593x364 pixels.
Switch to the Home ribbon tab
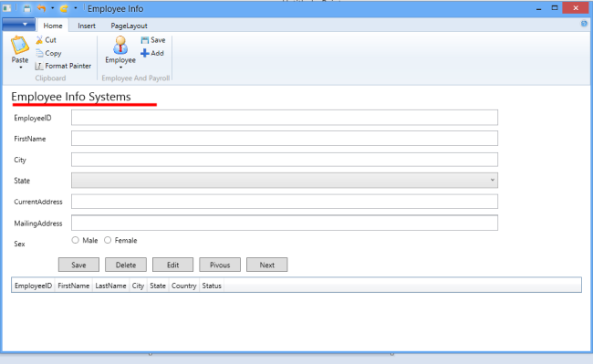(x=53, y=26)
